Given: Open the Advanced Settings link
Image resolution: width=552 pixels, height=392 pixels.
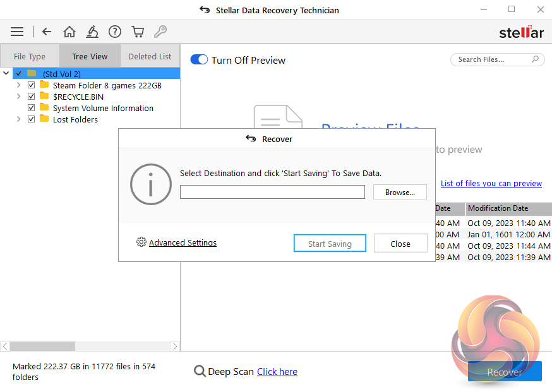Looking at the screenshot, I should pos(183,242).
